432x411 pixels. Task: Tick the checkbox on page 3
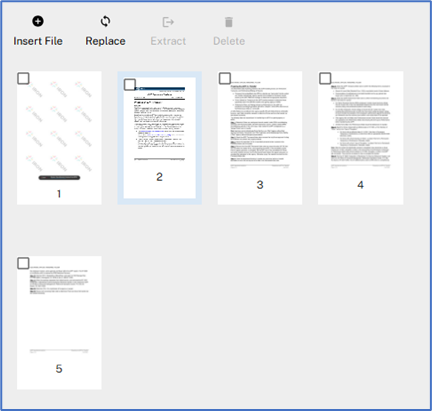[x=225, y=78]
